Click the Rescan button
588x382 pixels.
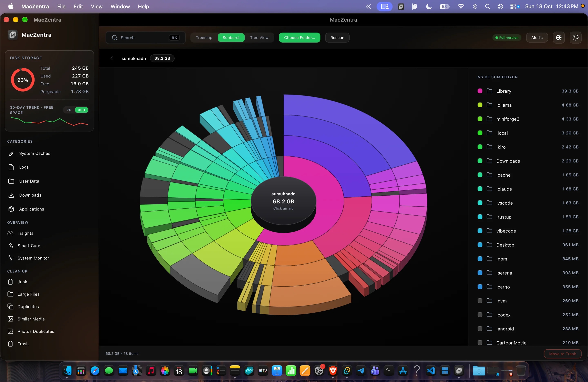tap(337, 38)
